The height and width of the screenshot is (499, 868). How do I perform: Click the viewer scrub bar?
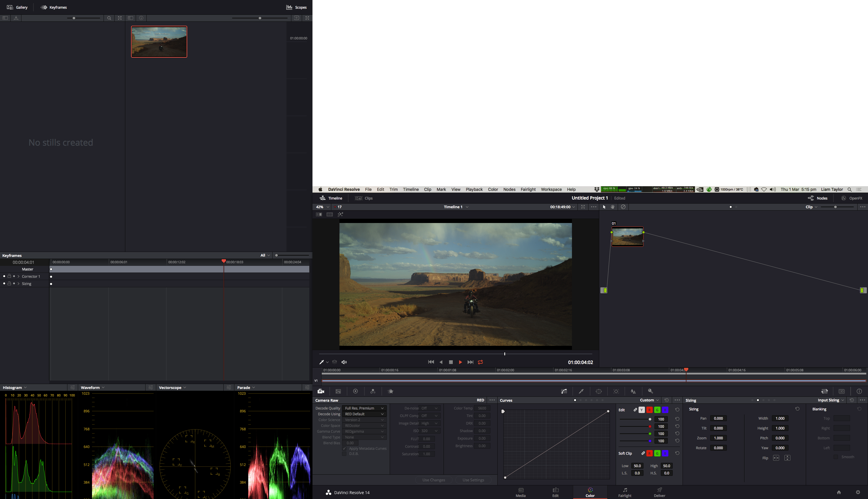tap(455, 354)
